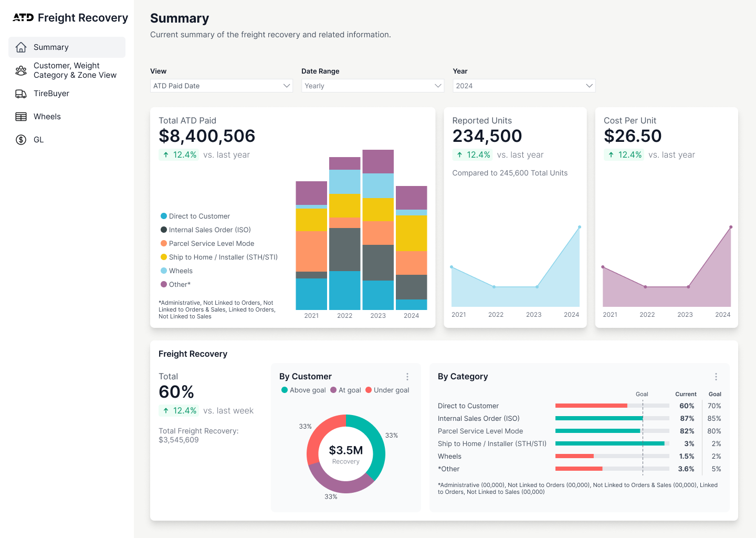Open the View dropdown showing ATD Paid Date
The image size is (756, 538).
[222, 86]
